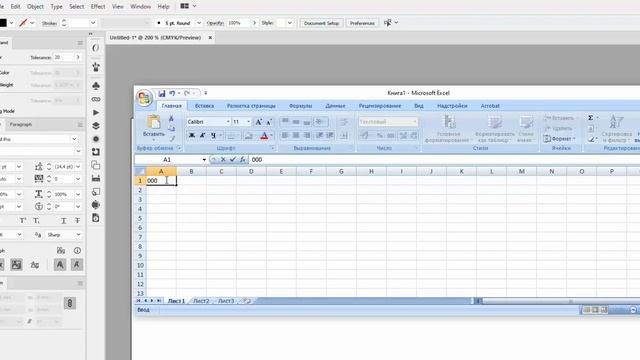Click the Excel Office button orb
The height and width of the screenshot is (360, 640).
pos(144,98)
